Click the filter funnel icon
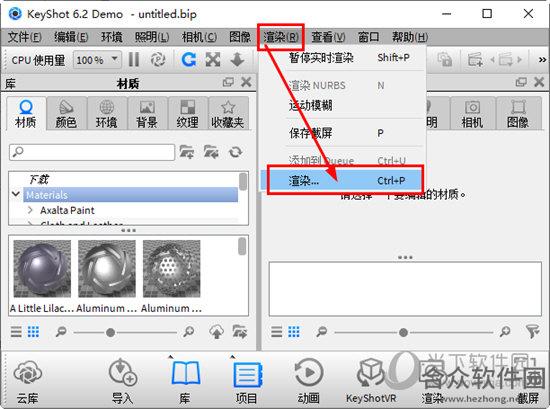The height and width of the screenshot is (409, 550). tap(532, 331)
